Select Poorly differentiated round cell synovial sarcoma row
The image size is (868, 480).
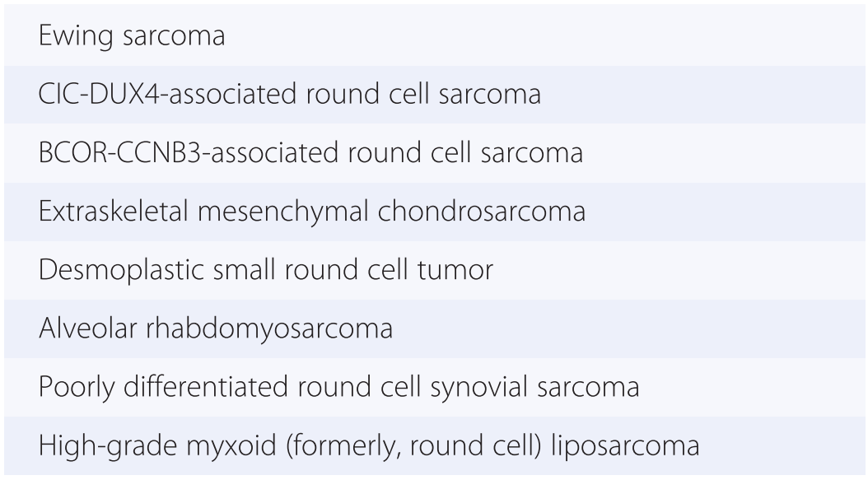click(x=434, y=387)
